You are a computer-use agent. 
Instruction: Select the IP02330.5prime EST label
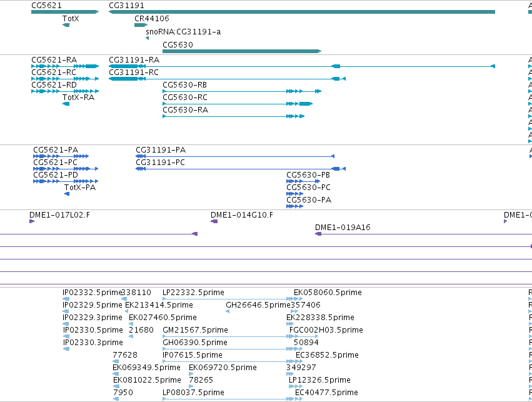pos(93,331)
